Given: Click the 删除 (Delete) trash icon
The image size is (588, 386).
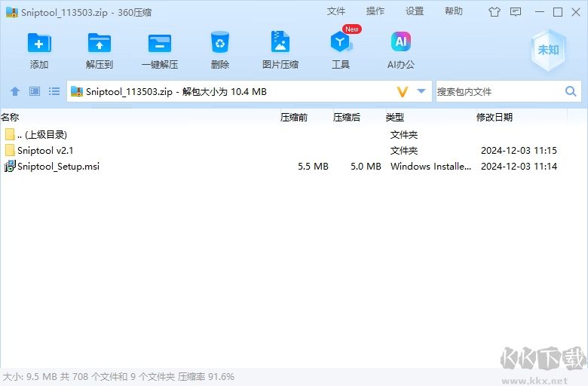Looking at the screenshot, I should [x=220, y=42].
